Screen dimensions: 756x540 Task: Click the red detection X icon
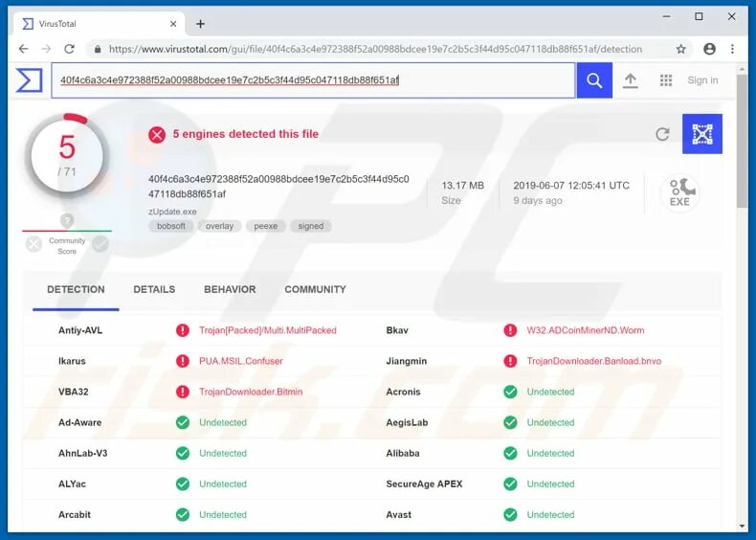pyautogui.click(x=157, y=135)
